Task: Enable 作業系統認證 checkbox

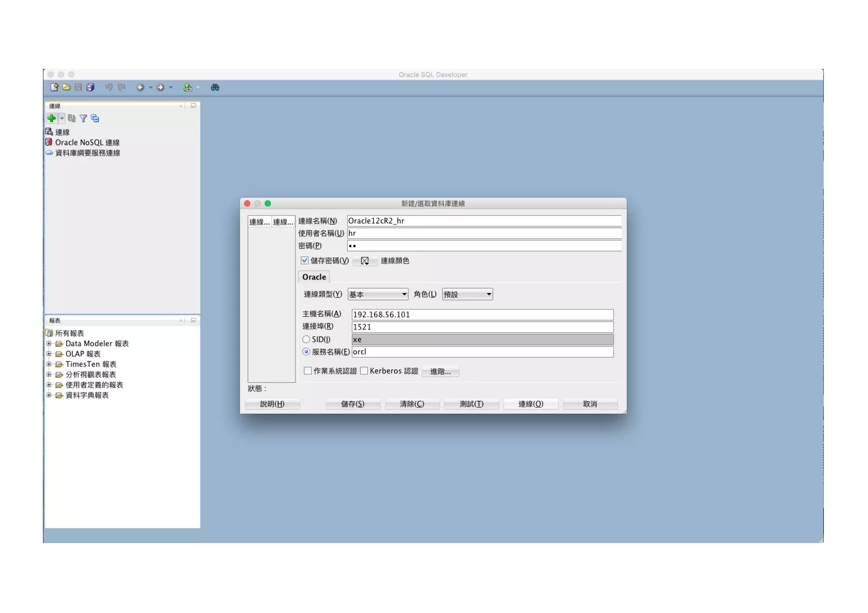Action: click(x=308, y=371)
